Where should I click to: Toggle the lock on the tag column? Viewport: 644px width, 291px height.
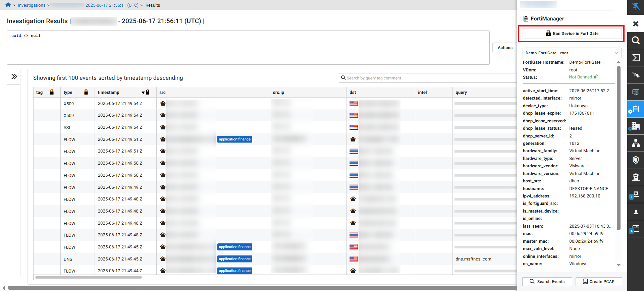(x=52, y=92)
